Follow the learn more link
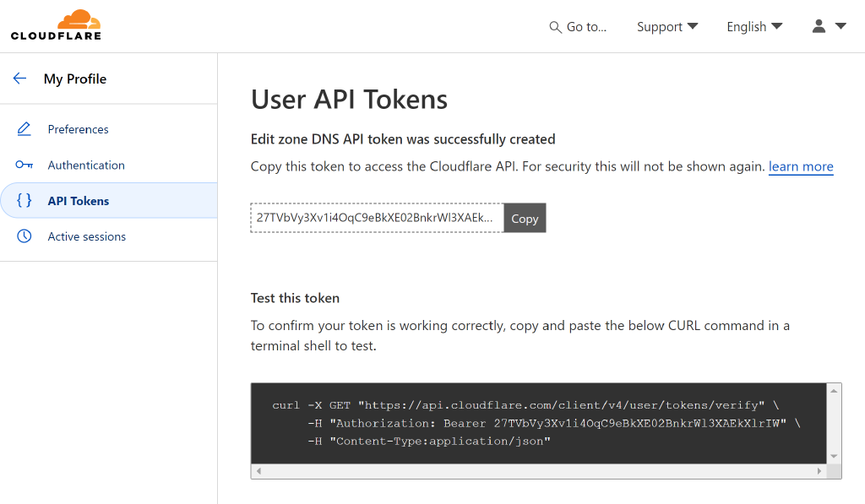865x504 pixels. [x=801, y=166]
